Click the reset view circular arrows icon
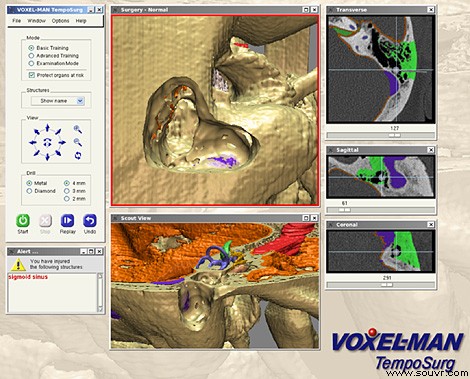 coord(78,155)
